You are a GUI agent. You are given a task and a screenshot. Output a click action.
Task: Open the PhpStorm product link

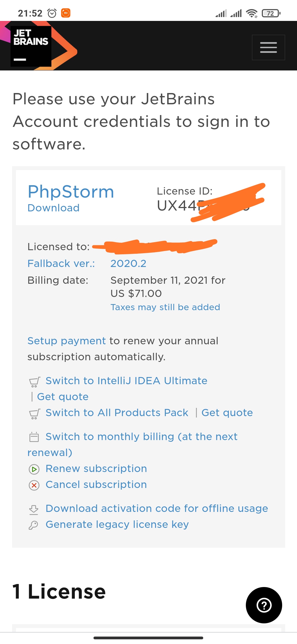71,192
